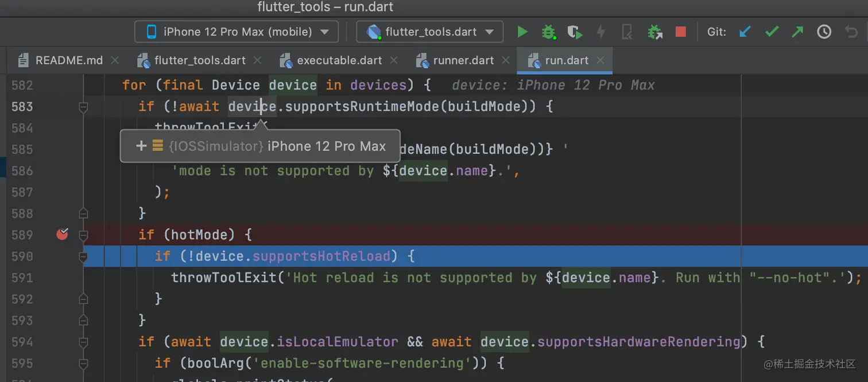The image size is (868, 382).
Task: Click the IOSSimulator object icon in tooltip
Action: (158, 146)
